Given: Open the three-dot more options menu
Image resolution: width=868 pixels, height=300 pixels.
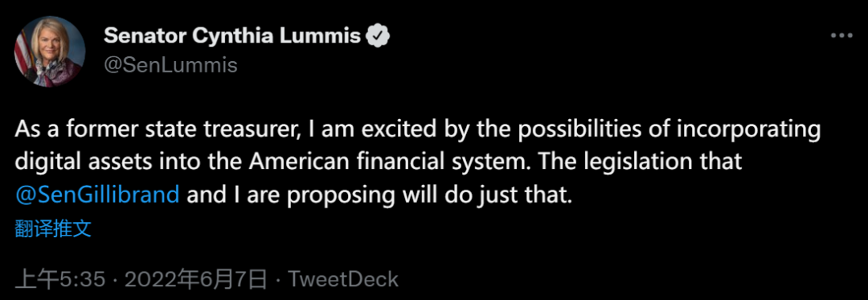Looking at the screenshot, I should pyautogui.click(x=842, y=35).
